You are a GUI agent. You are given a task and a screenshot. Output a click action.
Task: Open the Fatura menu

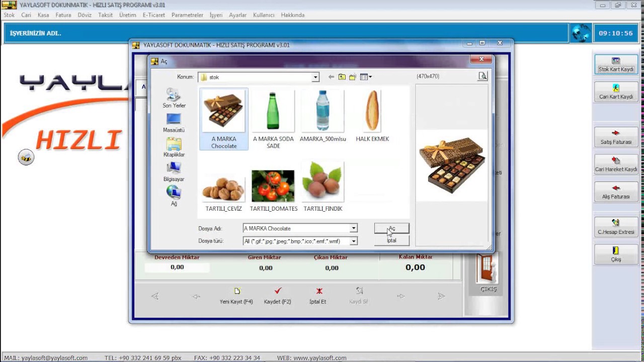coord(63,15)
